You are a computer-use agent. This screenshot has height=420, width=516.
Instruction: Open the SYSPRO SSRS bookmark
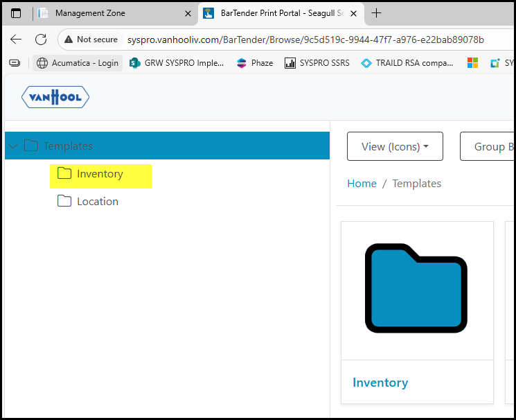click(x=317, y=63)
